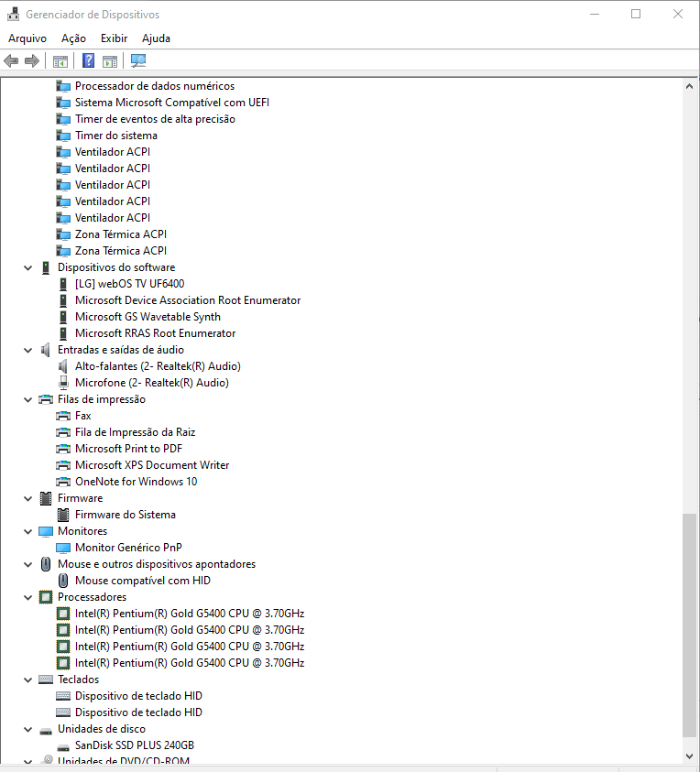Viewport: 700px width, 772px height.
Task: Click the speaker icon of Alto-falantes Realtek Audio
Action: click(x=62, y=366)
